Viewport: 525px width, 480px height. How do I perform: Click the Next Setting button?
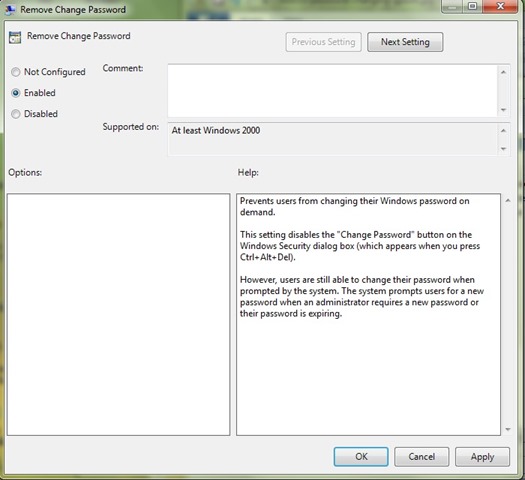[x=405, y=42]
